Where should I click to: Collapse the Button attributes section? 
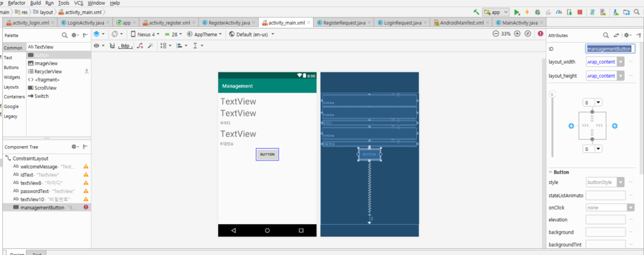tap(550, 172)
